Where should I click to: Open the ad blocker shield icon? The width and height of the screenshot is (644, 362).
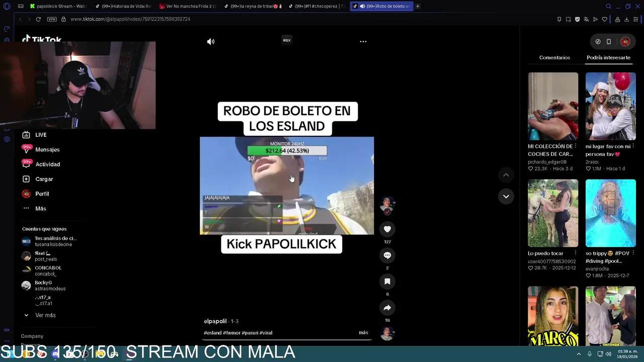(x=577, y=19)
